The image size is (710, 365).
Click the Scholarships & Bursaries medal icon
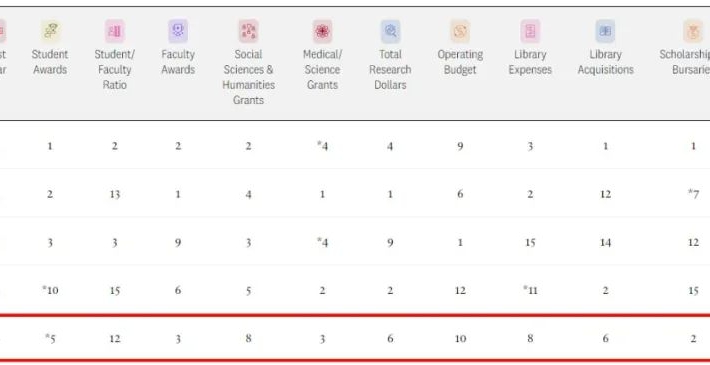click(x=693, y=31)
